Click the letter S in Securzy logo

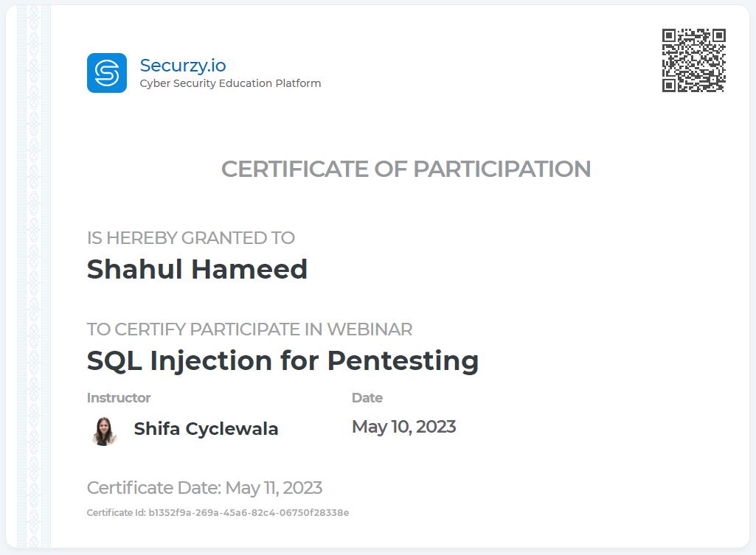[x=106, y=73]
